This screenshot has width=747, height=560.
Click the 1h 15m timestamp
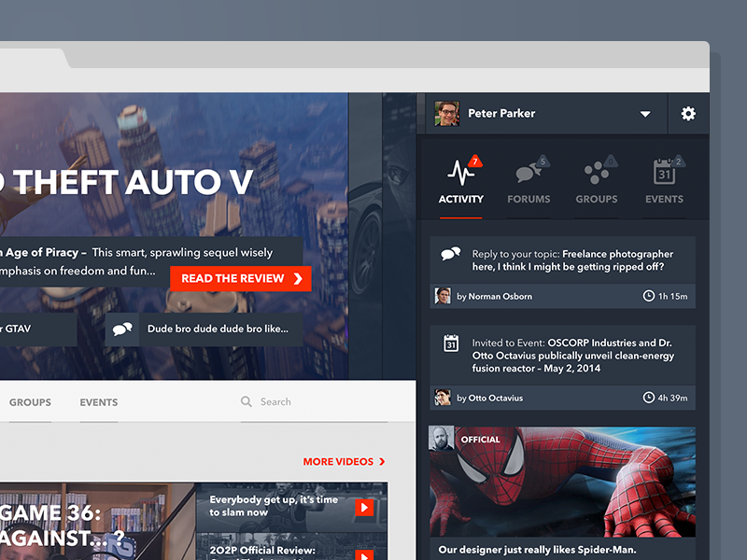(672, 296)
